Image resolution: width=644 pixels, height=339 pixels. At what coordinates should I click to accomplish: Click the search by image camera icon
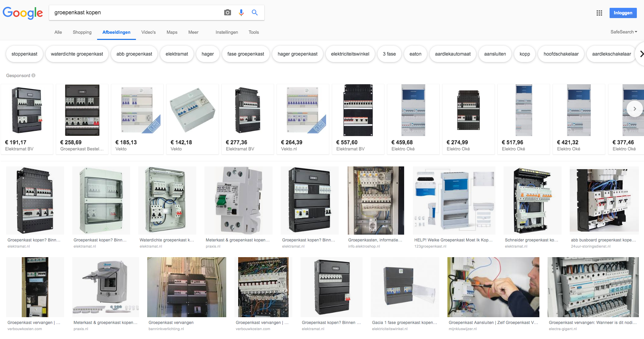pyautogui.click(x=228, y=13)
